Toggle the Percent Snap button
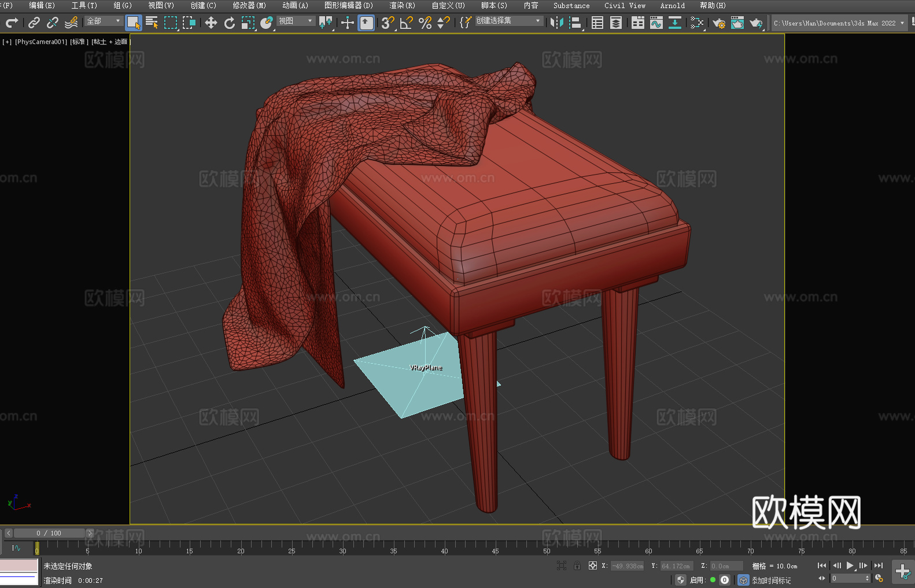The image size is (915, 588). 425,23
